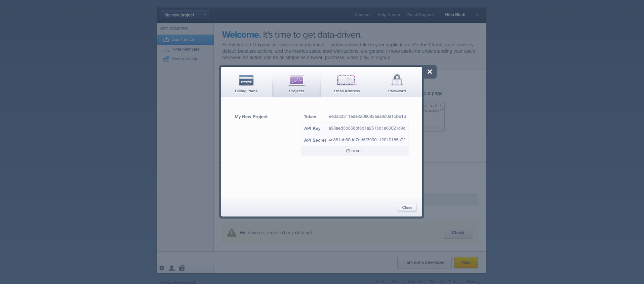
Task: Click the Check button
Action: [x=458, y=233]
